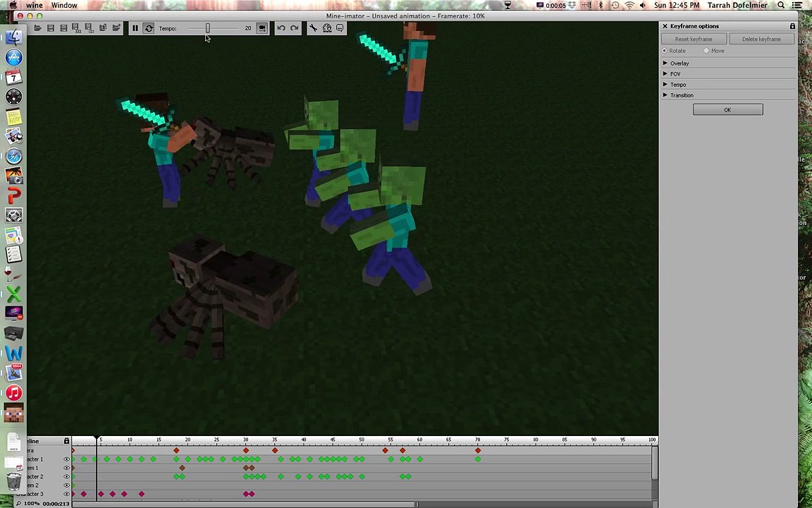Open Safari from the Dock
812x508 pixels.
(x=14, y=156)
